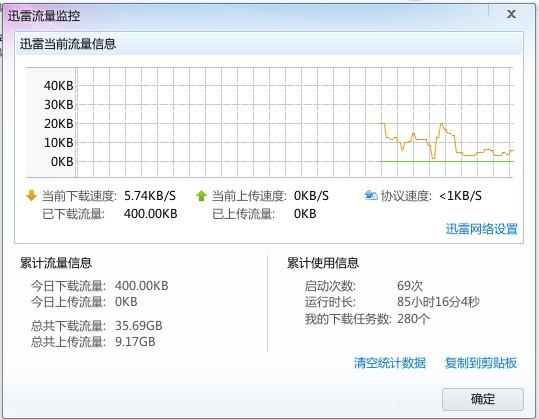Click the 今日下载流量 label
The image size is (539, 419).
tap(69, 286)
